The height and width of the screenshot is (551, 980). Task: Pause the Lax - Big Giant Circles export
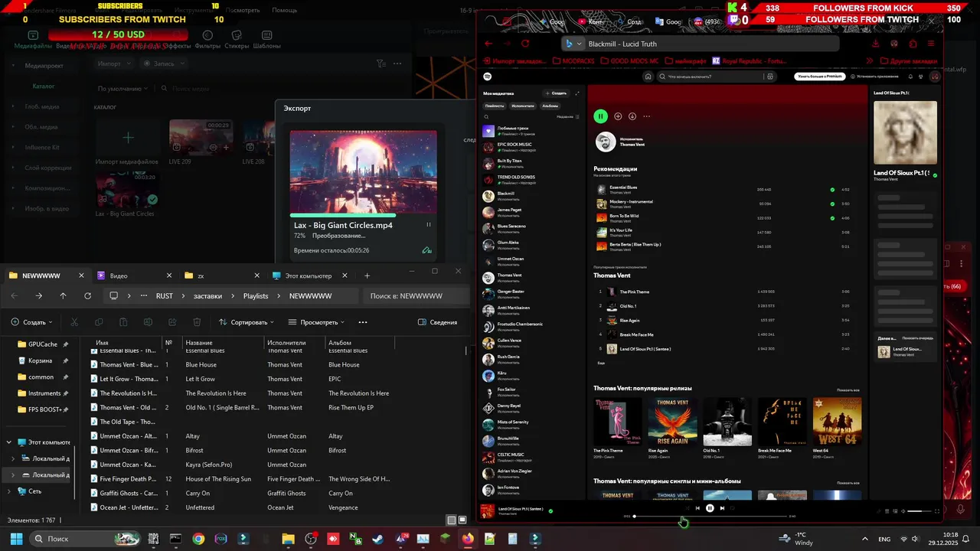pos(428,225)
